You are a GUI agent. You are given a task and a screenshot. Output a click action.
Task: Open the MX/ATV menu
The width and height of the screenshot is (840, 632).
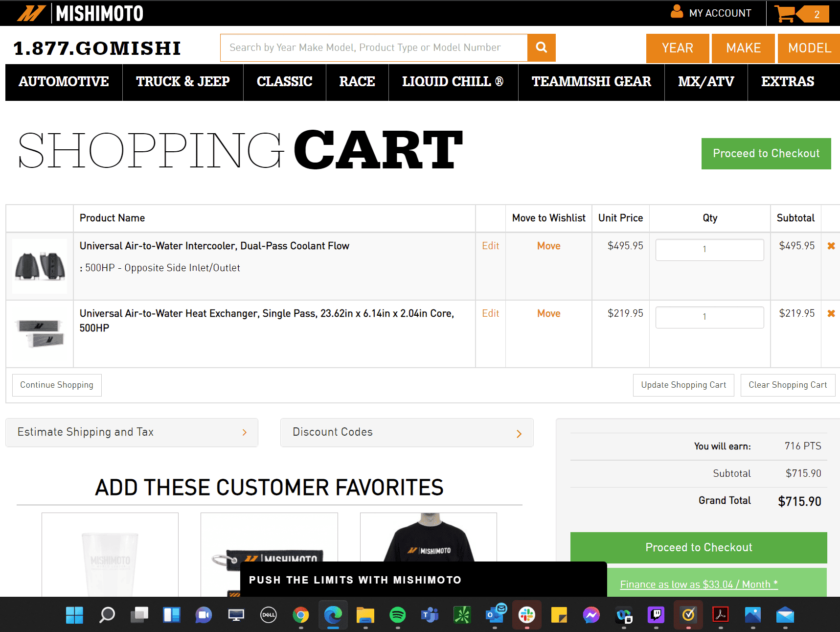point(706,82)
